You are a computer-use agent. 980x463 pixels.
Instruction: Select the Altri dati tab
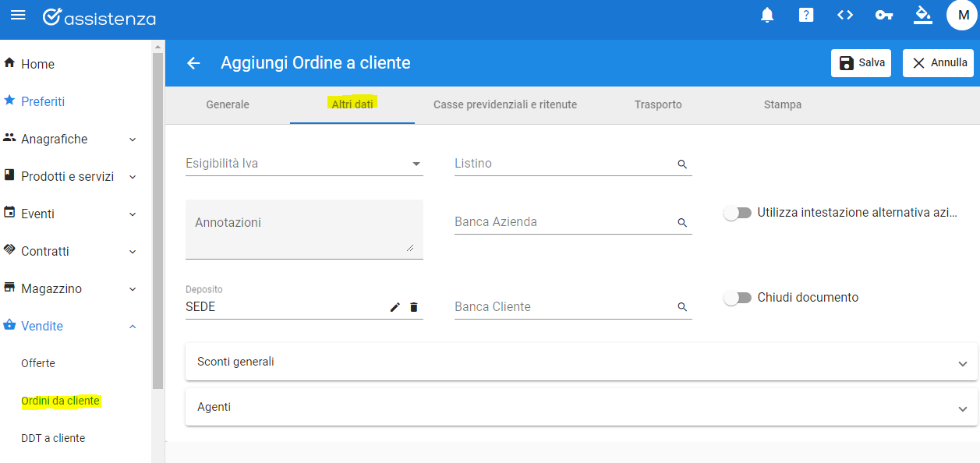[x=352, y=104]
